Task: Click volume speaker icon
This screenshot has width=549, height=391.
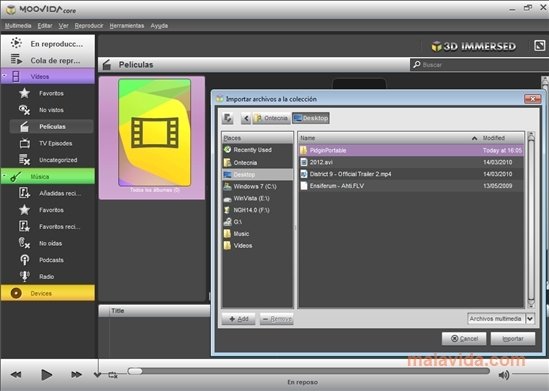Action: [x=503, y=375]
